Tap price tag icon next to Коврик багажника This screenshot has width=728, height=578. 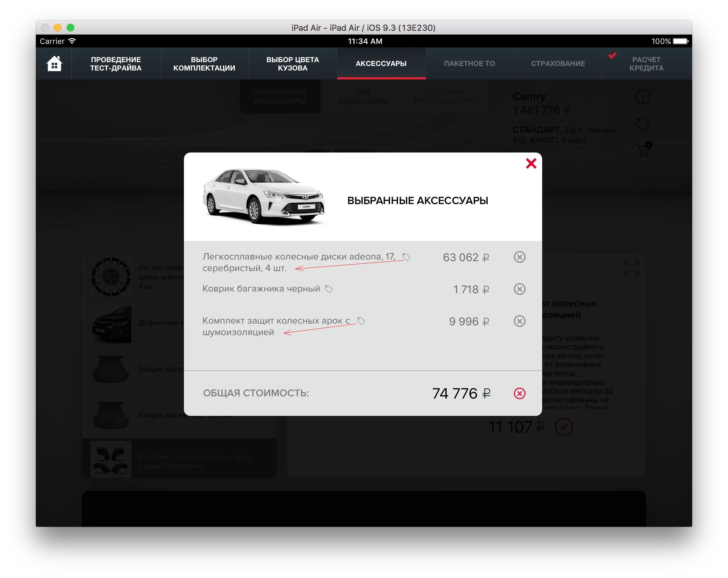click(328, 289)
